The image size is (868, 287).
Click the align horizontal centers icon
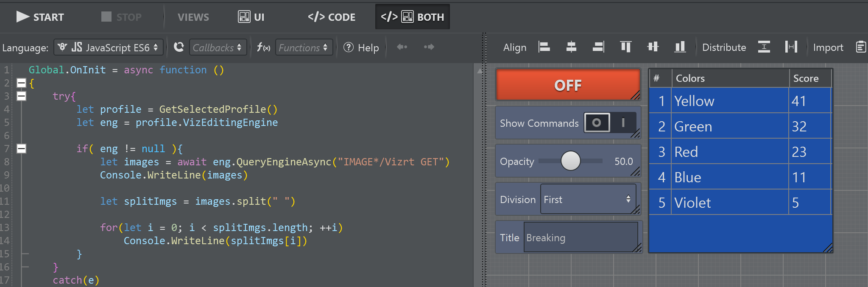571,47
